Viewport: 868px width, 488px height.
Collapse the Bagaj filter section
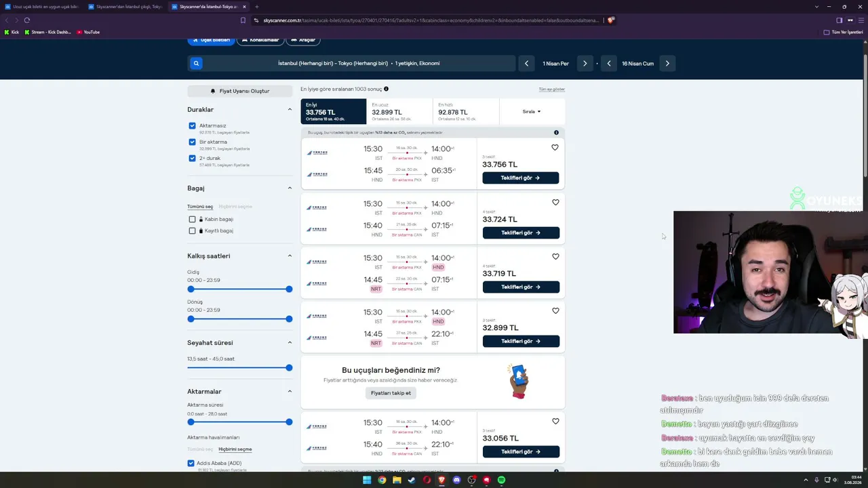click(x=290, y=188)
